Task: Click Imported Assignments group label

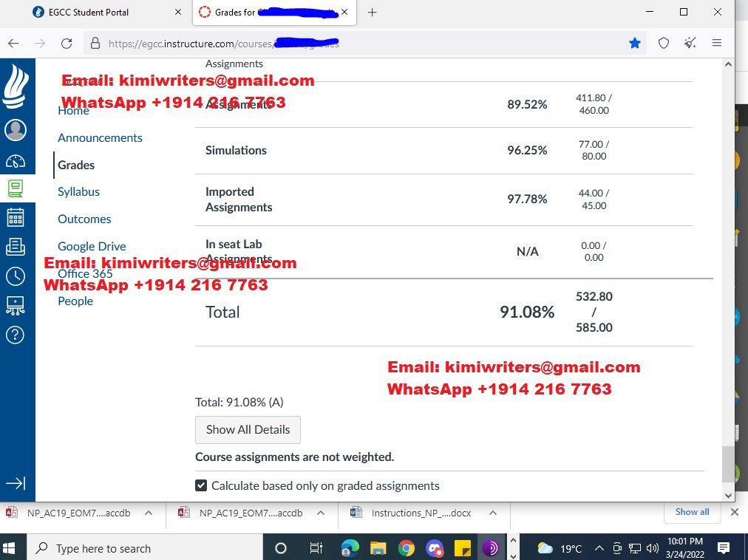Action: (239, 199)
